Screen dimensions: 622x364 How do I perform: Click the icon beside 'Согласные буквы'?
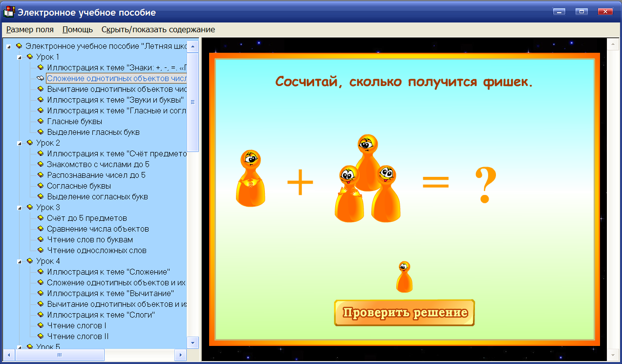pyautogui.click(x=40, y=185)
